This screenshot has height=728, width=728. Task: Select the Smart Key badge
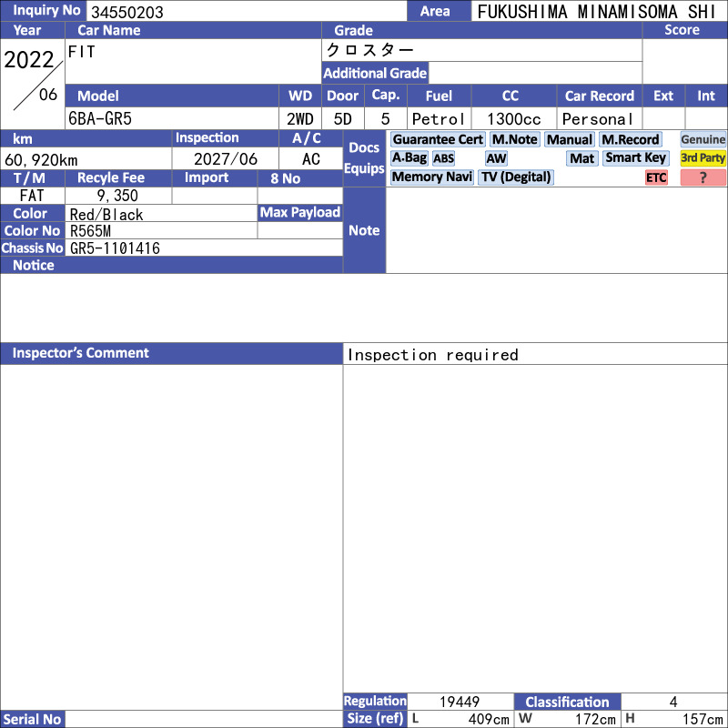pos(636,158)
